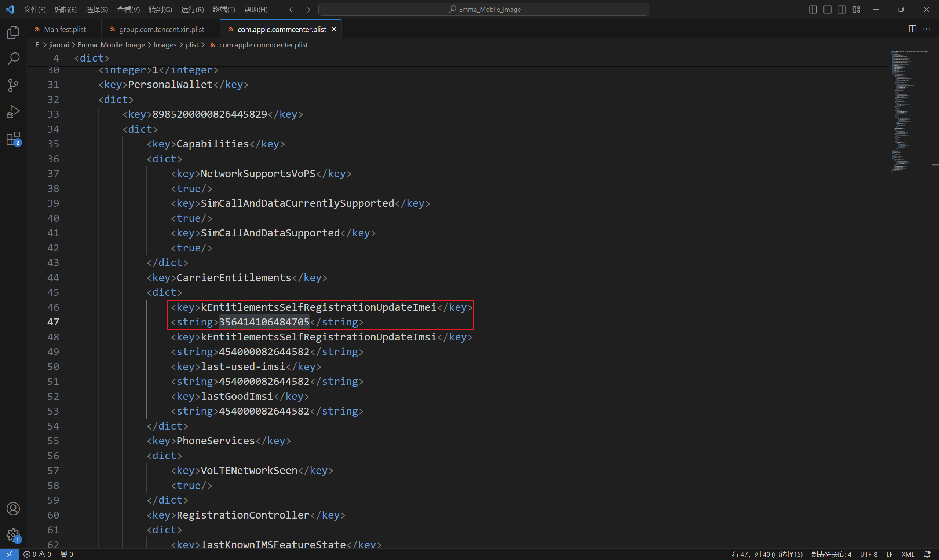Click the Images breadcrumb segment
This screenshot has height=560, width=939.
coord(165,44)
